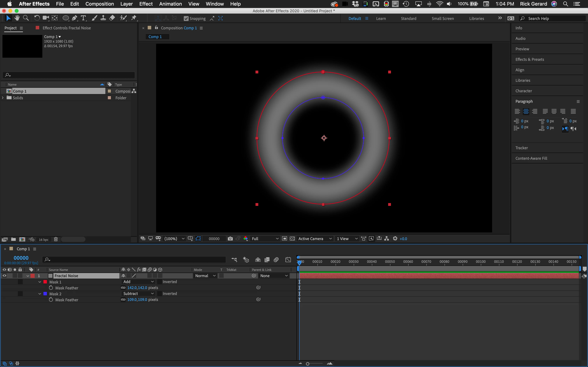Image resolution: width=588 pixels, height=367 pixels.
Task: Switch to the Learn workspace
Action: point(381,19)
